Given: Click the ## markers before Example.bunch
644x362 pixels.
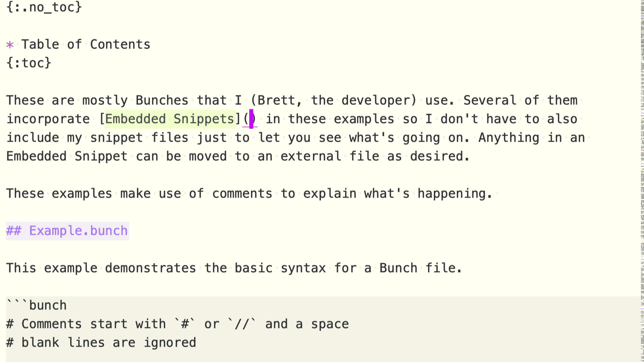Looking at the screenshot, I should pyautogui.click(x=14, y=231).
